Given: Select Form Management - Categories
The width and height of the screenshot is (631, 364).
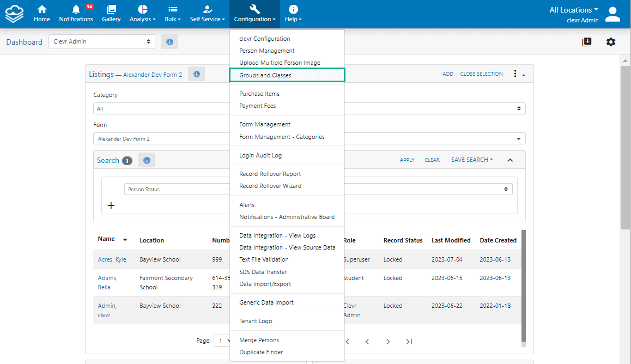Looking at the screenshot, I should (x=282, y=137).
